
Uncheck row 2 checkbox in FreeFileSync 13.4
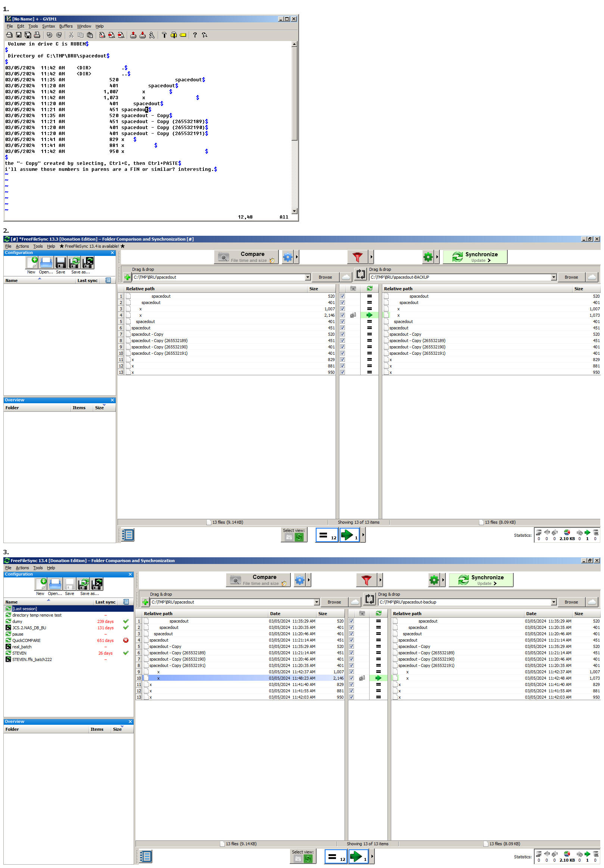352,627
